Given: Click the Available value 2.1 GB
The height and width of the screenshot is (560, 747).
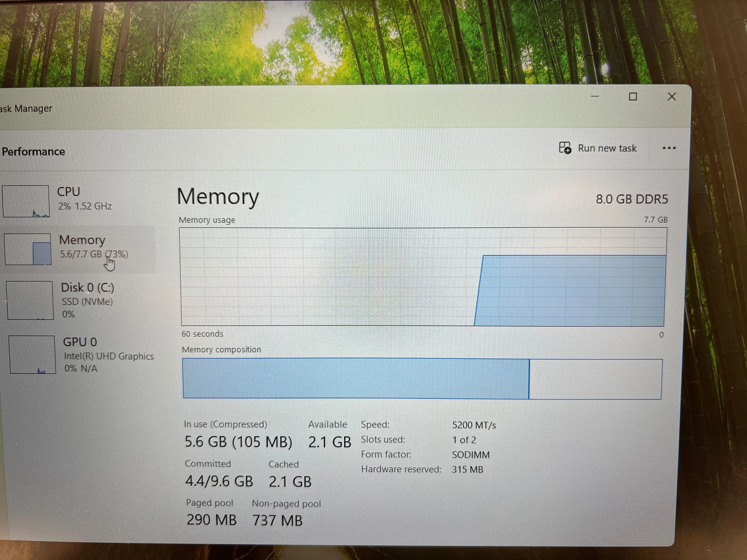Looking at the screenshot, I should (x=330, y=442).
